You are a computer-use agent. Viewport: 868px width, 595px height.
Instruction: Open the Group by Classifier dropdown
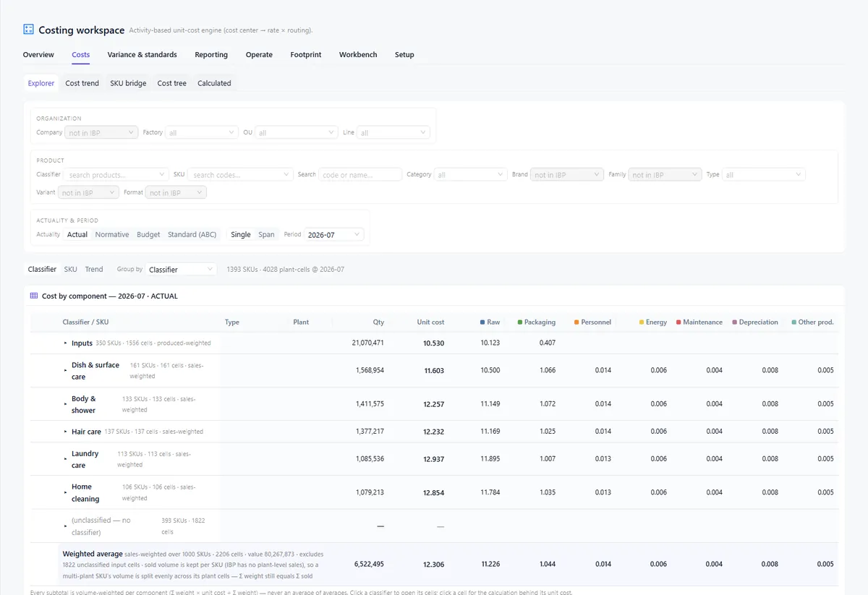181,270
